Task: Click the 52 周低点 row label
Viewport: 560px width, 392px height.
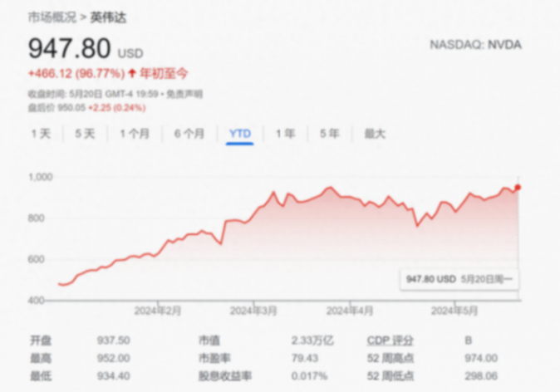Action: coord(391,376)
